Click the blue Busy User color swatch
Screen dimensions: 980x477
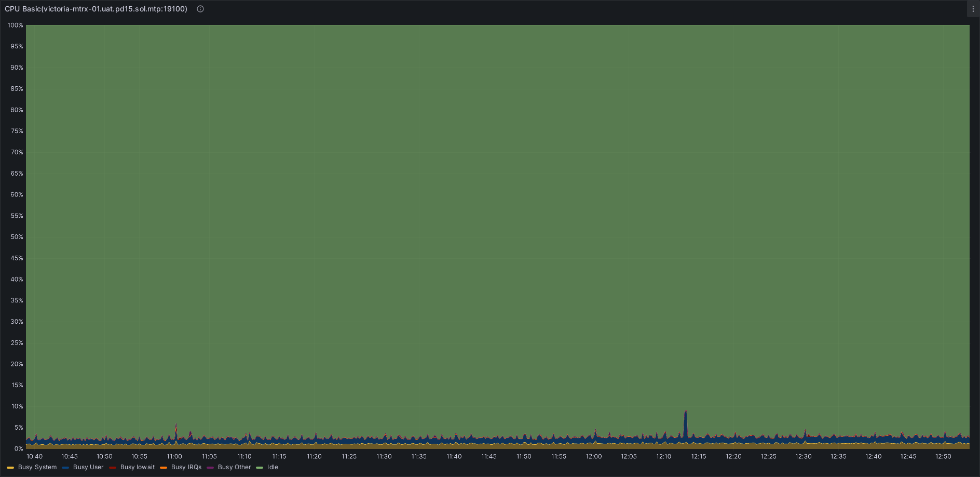point(65,468)
